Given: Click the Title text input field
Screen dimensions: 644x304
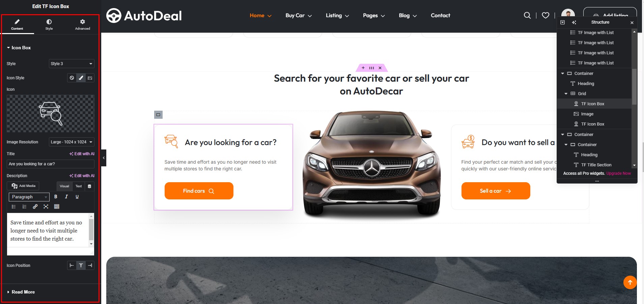Looking at the screenshot, I should (x=51, y=164).
